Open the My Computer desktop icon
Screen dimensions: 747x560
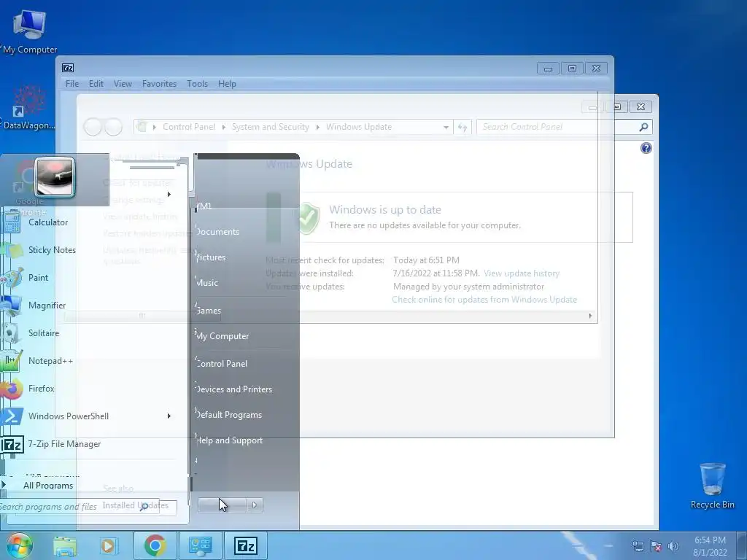29,32
